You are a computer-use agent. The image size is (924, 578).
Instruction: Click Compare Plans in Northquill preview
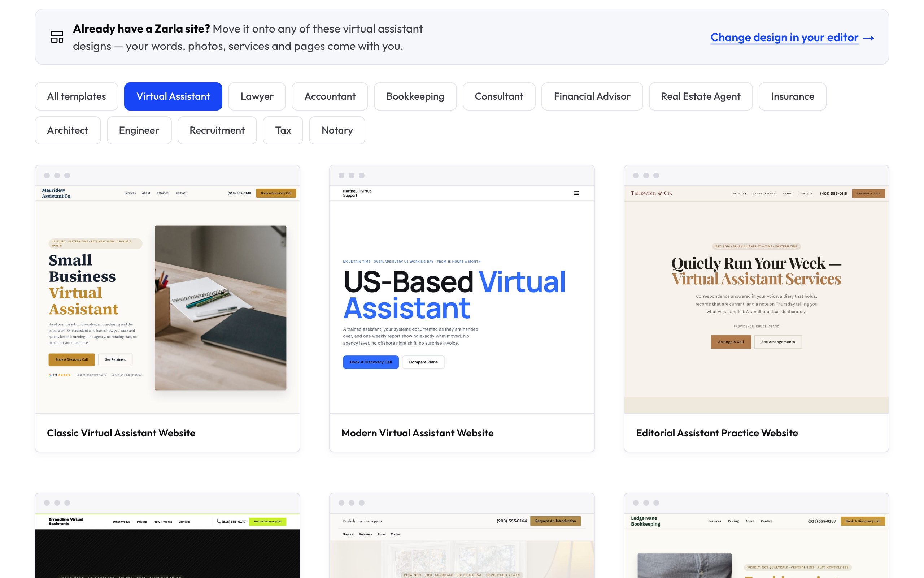coord(423,362)
